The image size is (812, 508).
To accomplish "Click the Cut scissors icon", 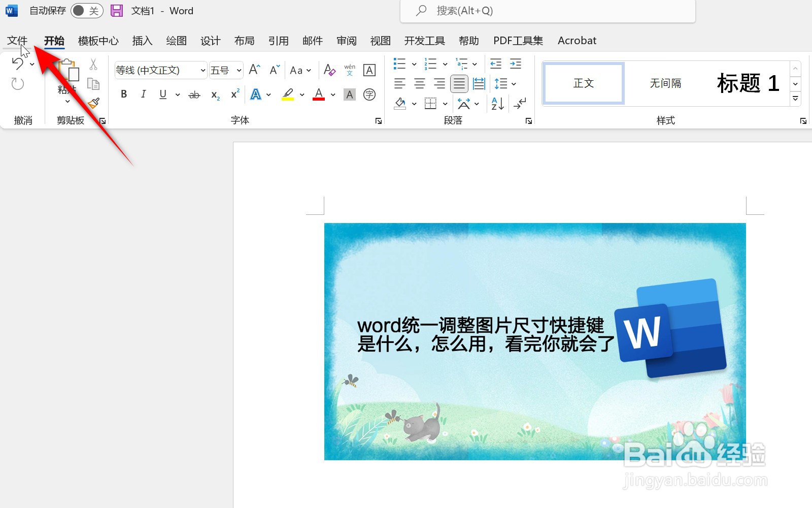I will (x=93, y=64).
